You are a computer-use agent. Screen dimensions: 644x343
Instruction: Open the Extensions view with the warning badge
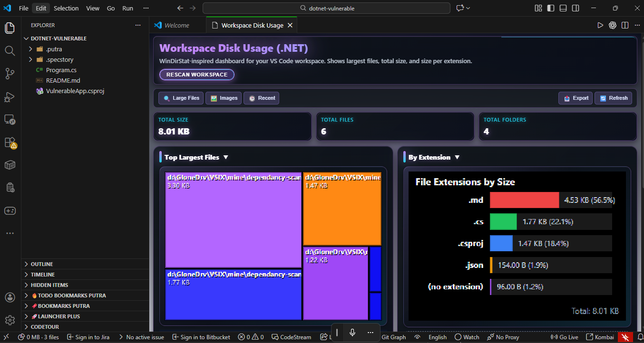coord(10,142)
